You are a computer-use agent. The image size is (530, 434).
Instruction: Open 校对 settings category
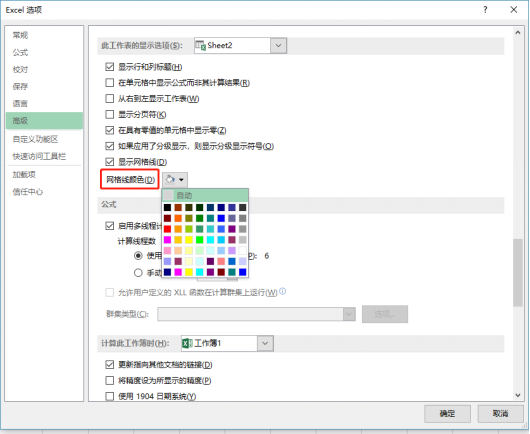coord(44,70)
